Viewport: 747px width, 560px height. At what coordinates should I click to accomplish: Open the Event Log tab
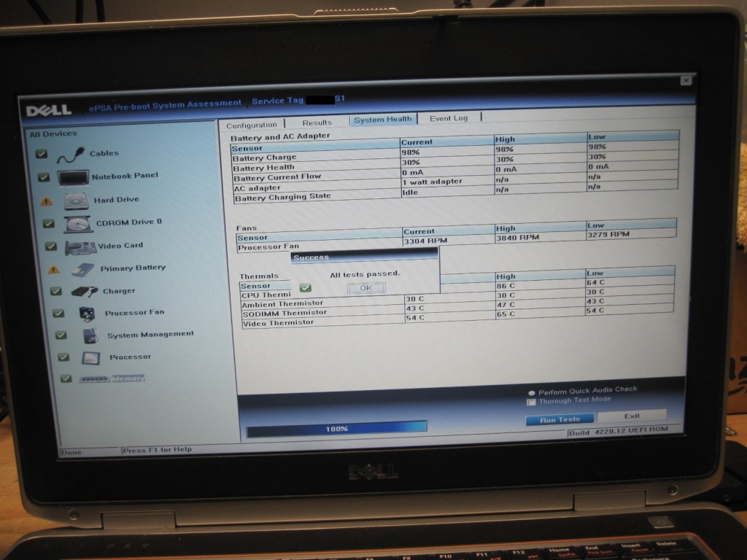tap(449, 117)
